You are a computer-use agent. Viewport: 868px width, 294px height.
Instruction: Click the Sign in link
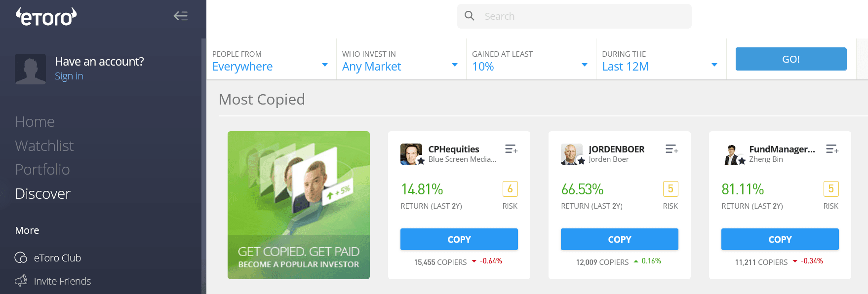[x=69, y=76]
